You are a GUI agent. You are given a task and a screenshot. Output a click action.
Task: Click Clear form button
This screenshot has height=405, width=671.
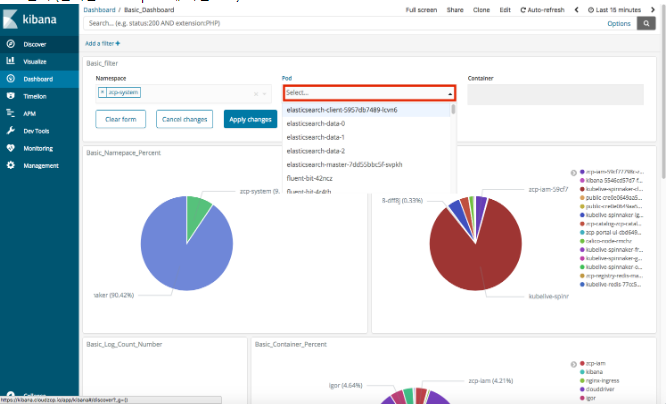pos(121,119)
